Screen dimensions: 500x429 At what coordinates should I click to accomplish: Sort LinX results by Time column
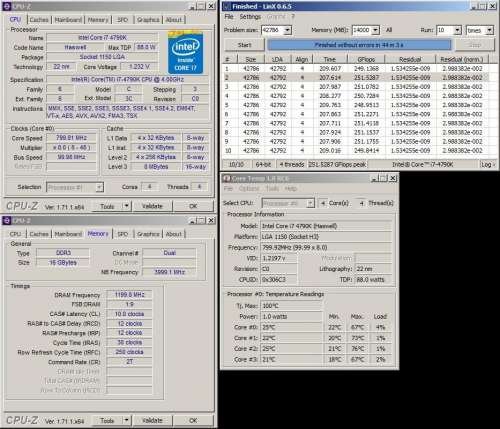pos(330,59)
